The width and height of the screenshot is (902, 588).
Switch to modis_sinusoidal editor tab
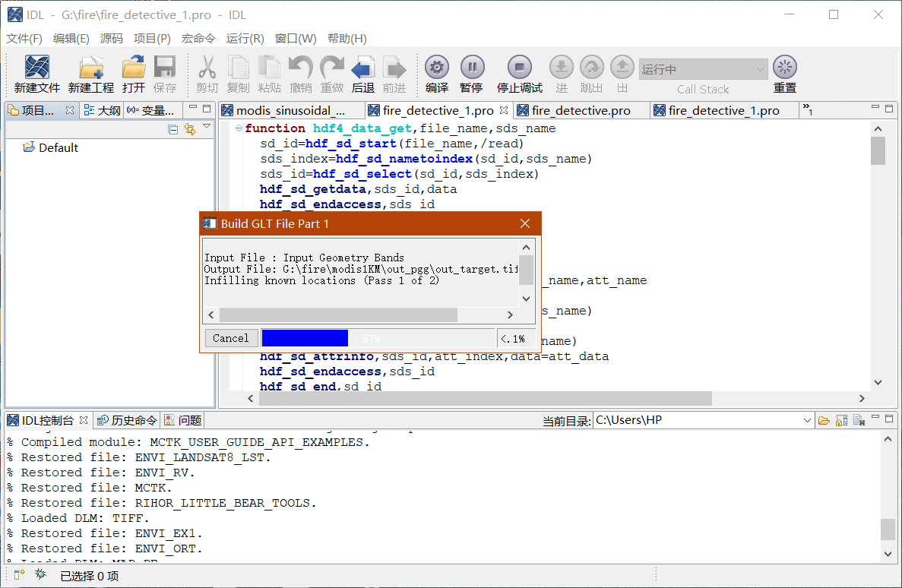click(290, 110)
